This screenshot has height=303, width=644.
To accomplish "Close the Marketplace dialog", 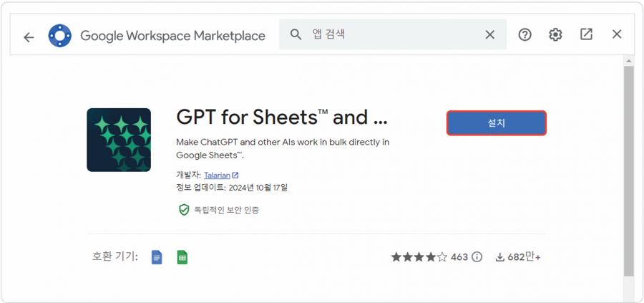I will point(617,34).
